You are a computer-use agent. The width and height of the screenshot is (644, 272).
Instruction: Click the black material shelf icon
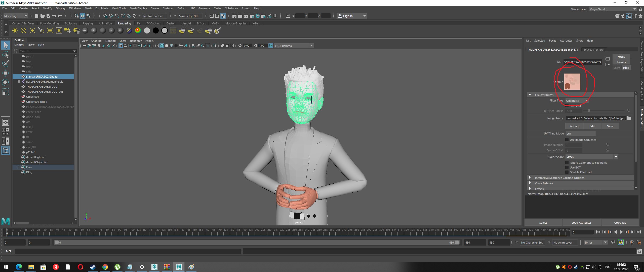[156, 31]
